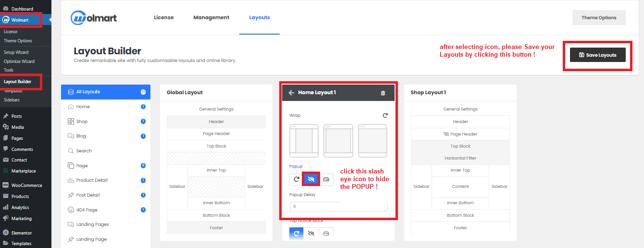The height and width of the screenshot is (248, 644).
Task: Select All Layouts category
Action: 106,92
